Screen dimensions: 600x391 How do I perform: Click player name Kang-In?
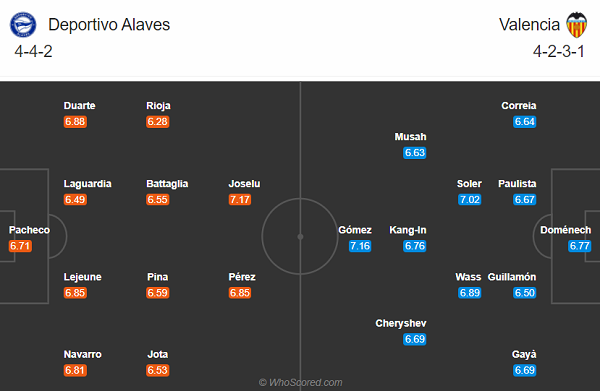[x=408, y=230]
